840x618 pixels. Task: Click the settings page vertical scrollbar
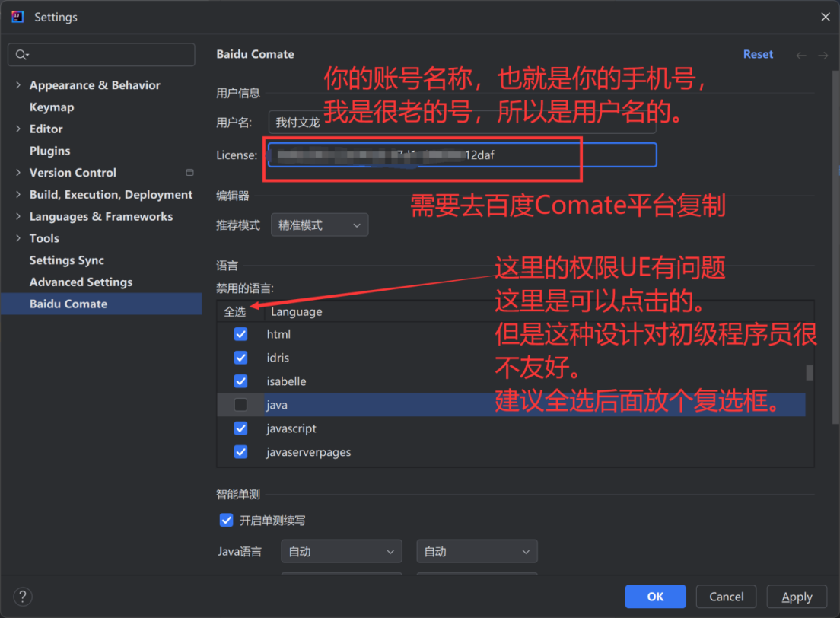point(835,247)
